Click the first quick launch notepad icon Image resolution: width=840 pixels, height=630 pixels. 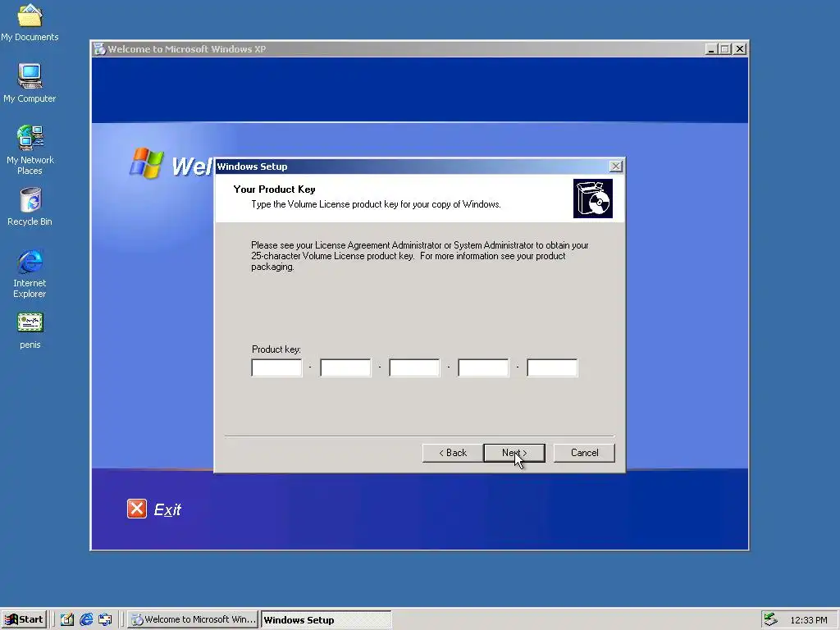(67, 620)
